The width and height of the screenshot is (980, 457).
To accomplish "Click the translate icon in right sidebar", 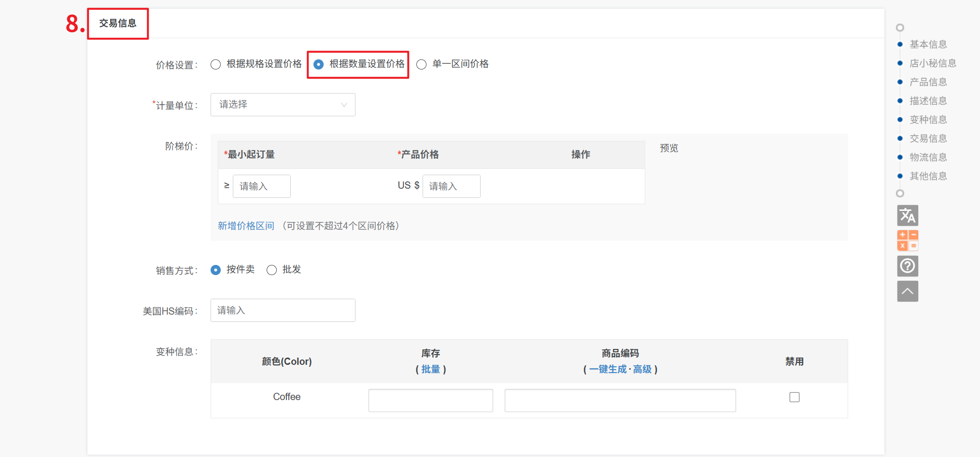I will point(908,215).
